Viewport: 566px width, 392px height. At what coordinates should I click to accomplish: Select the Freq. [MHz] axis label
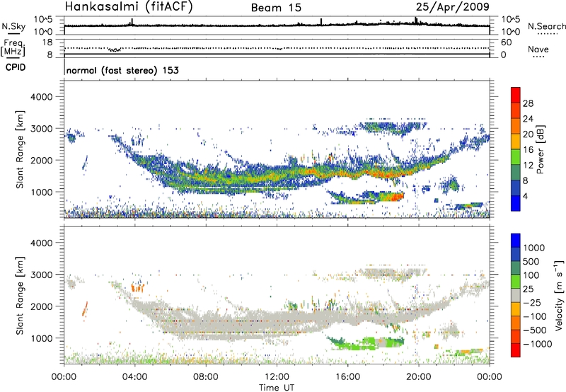[x=13, y=48]
